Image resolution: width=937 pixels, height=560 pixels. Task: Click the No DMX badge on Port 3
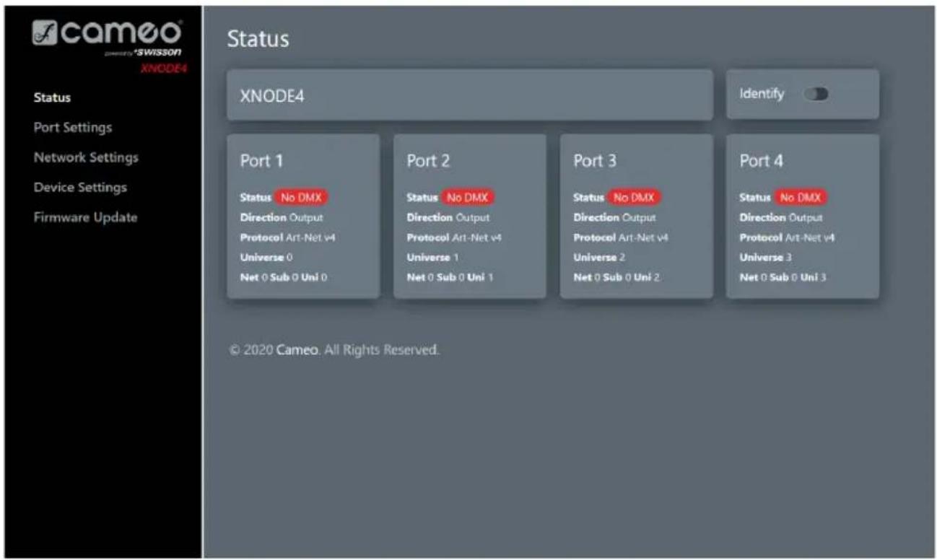635,197
